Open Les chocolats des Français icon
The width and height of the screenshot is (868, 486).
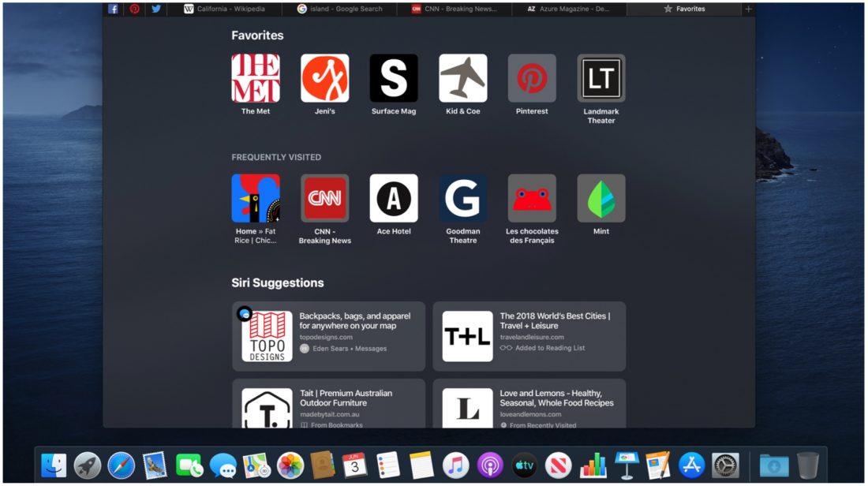532,198
